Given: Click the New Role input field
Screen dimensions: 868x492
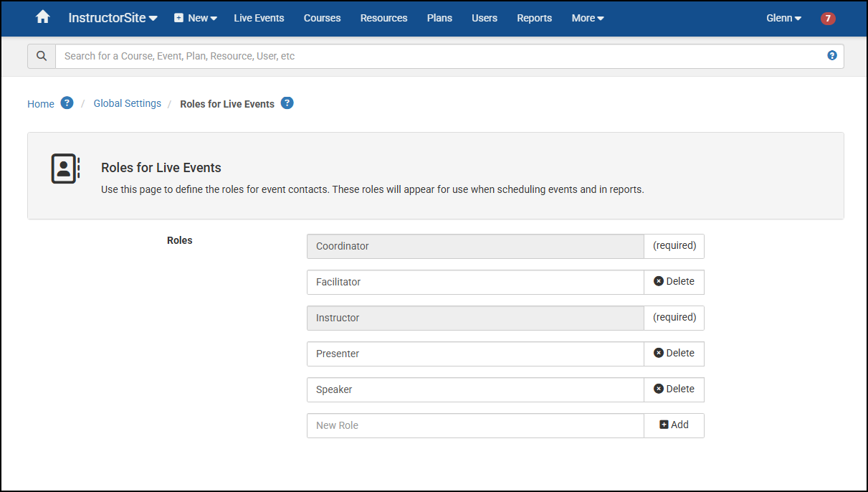Looking at the screenshot, I should [475, 425].
